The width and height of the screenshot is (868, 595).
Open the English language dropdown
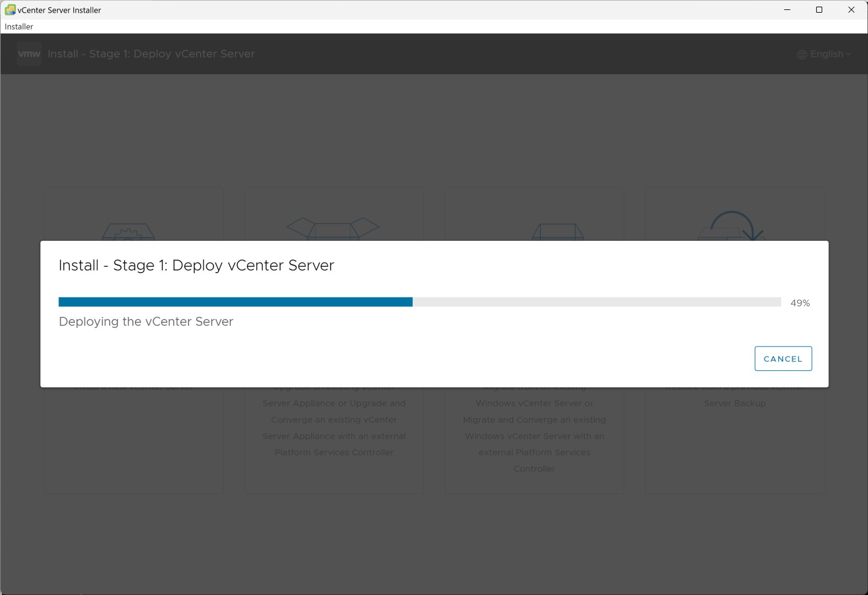824,54
